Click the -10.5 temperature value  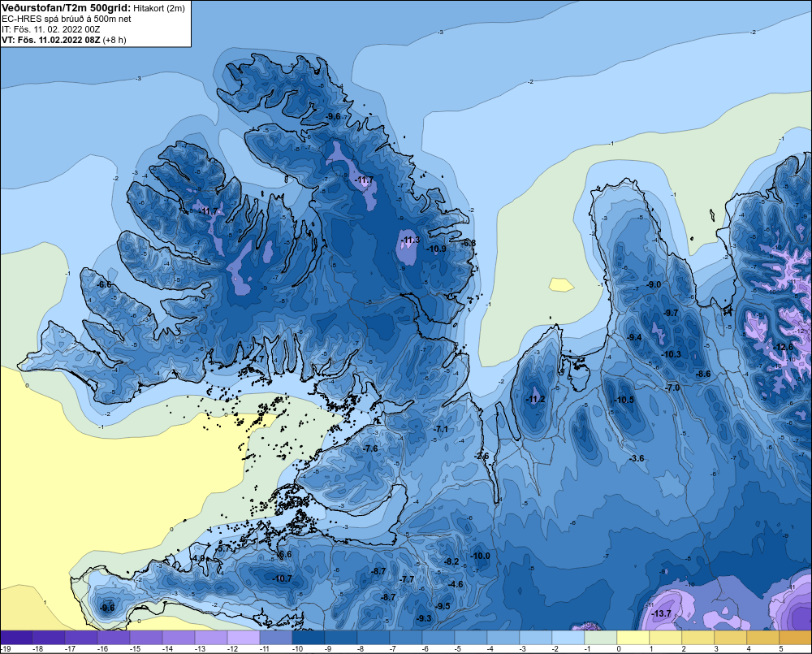point(624,400)
